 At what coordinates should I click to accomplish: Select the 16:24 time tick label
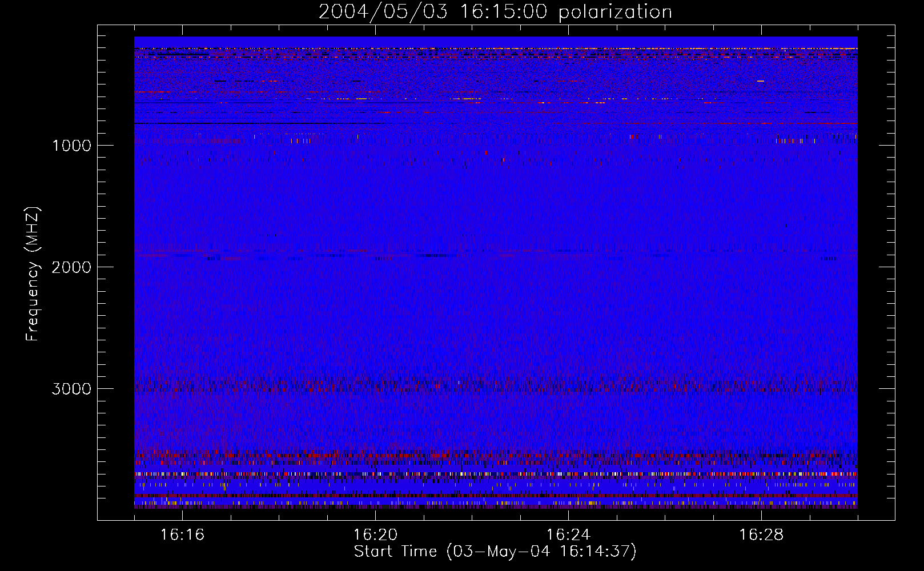[x=568, y=535]
